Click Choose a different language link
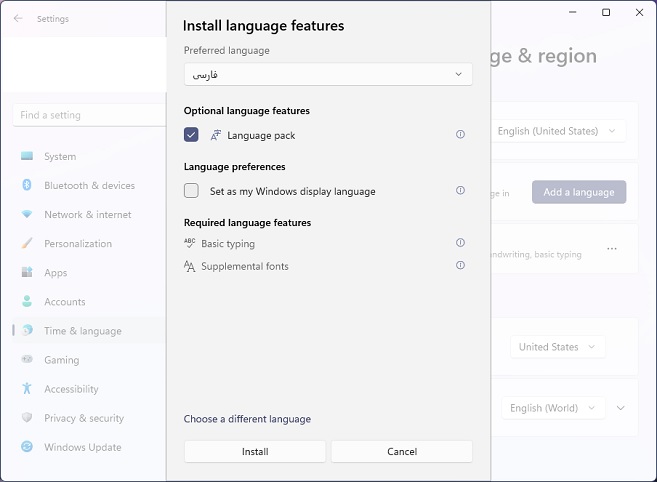The height and width of the screenshot is (482, 657). [247, 419]
